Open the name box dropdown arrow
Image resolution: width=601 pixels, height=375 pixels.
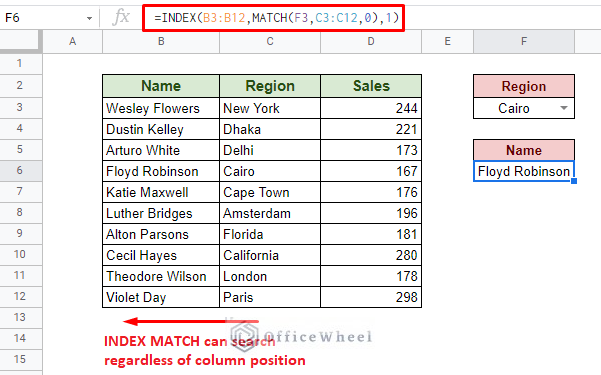89,18
